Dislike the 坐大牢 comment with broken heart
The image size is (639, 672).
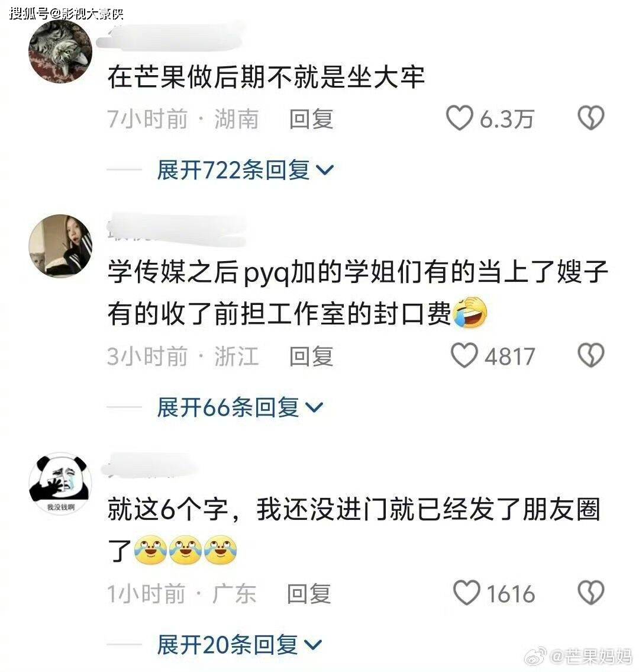tap(591, 118)
